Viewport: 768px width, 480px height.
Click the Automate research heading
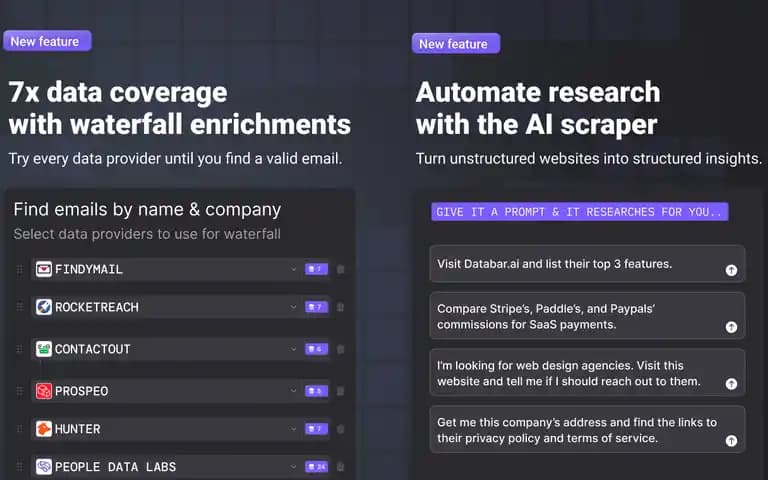click(538, 108)
